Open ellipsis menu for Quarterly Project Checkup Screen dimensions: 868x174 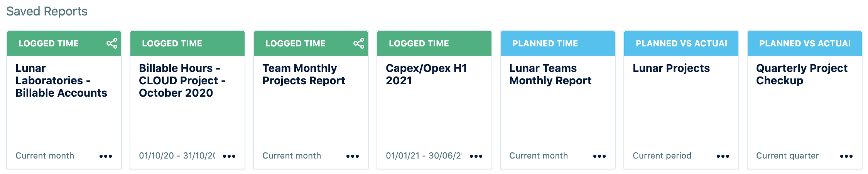[x=846, y=156]
